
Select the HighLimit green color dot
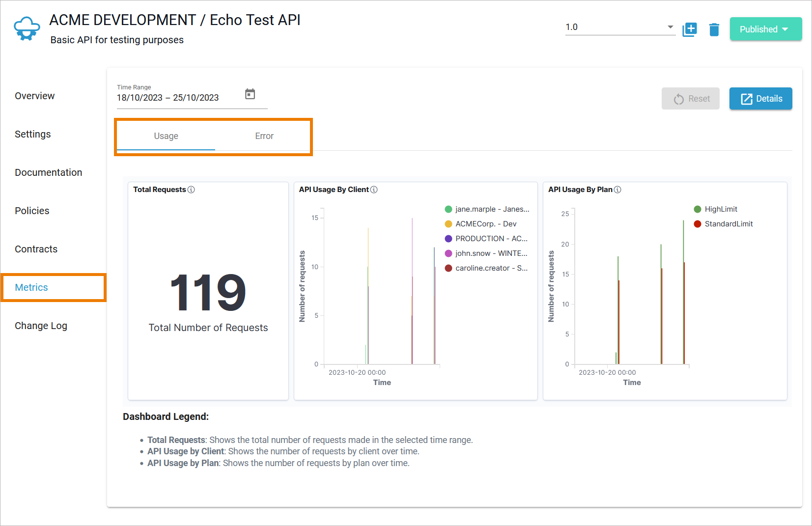coord(698,209)
